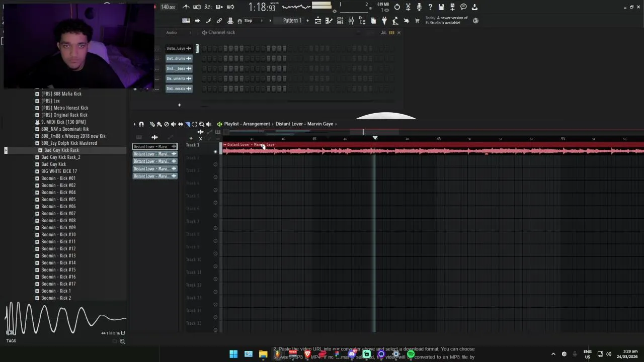Toggle the mute dot on Track 1

tap(215, 152)
